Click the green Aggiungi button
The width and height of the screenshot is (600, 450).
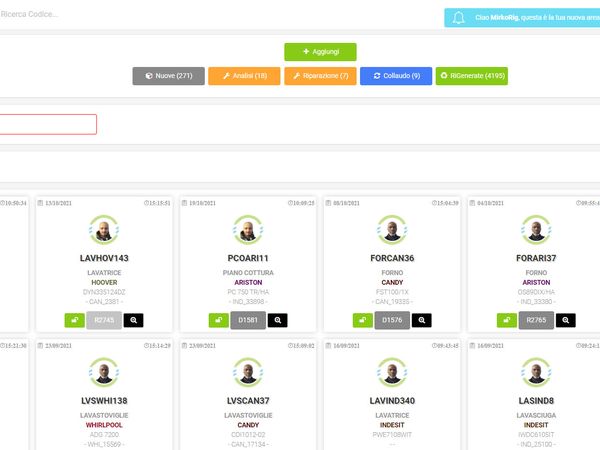tap(320, 52)
